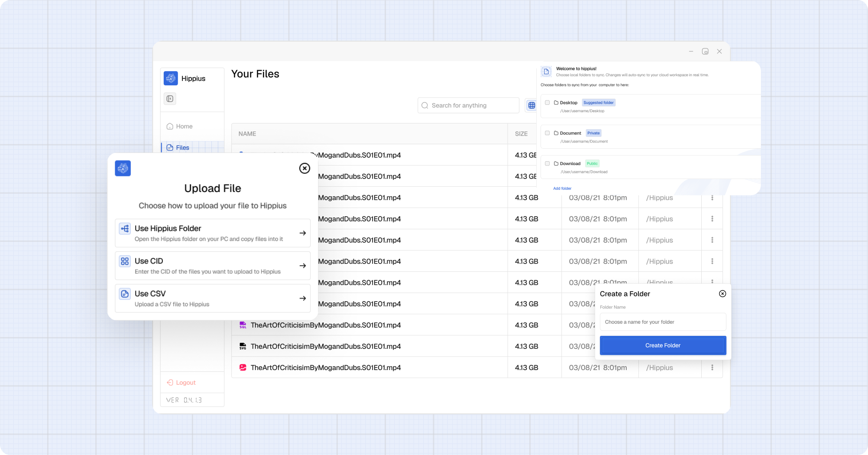Close the Create a Folder popup
Screen dimensions: 868x455
coord(722,294)
